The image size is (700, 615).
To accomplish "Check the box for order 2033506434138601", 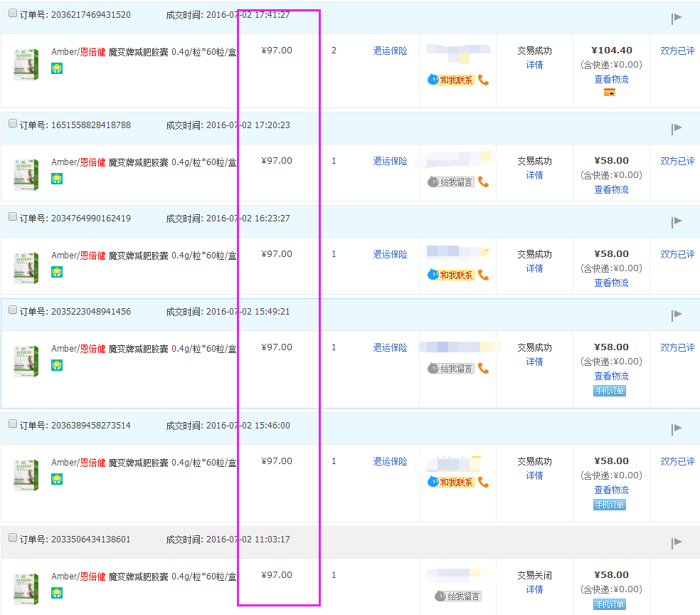I will (13, 538).
